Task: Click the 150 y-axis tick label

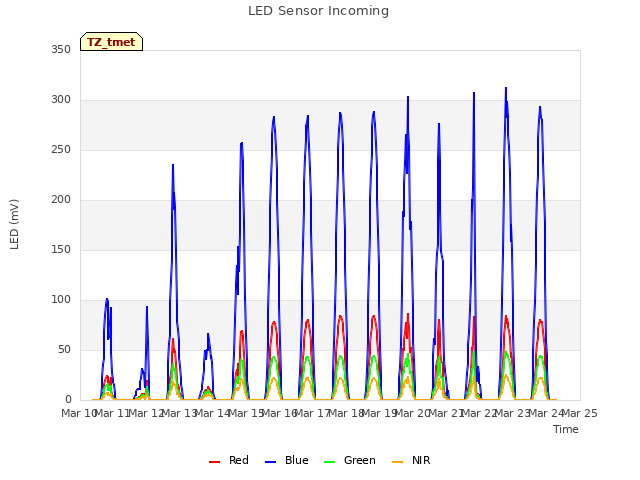Action: pos(61,249)
